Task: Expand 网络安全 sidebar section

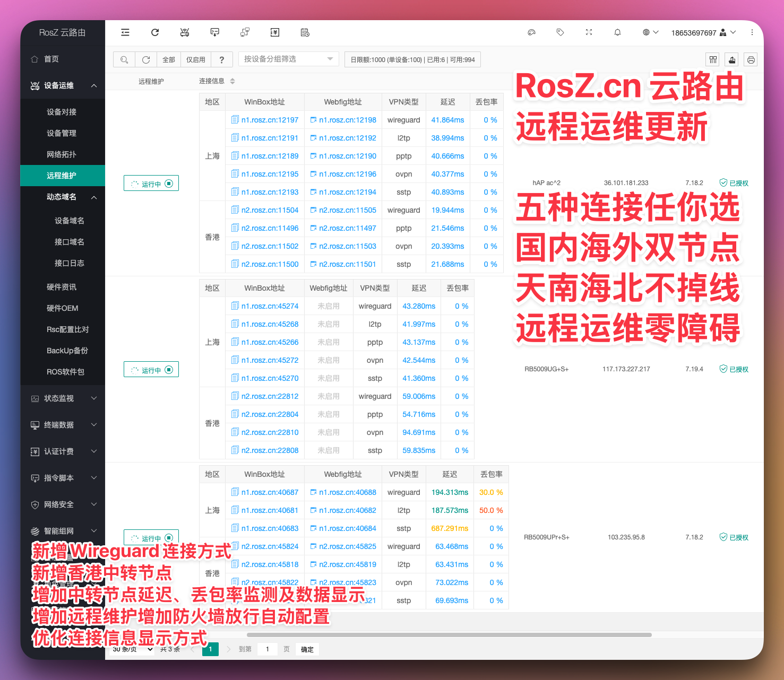Action: point(63,504)
